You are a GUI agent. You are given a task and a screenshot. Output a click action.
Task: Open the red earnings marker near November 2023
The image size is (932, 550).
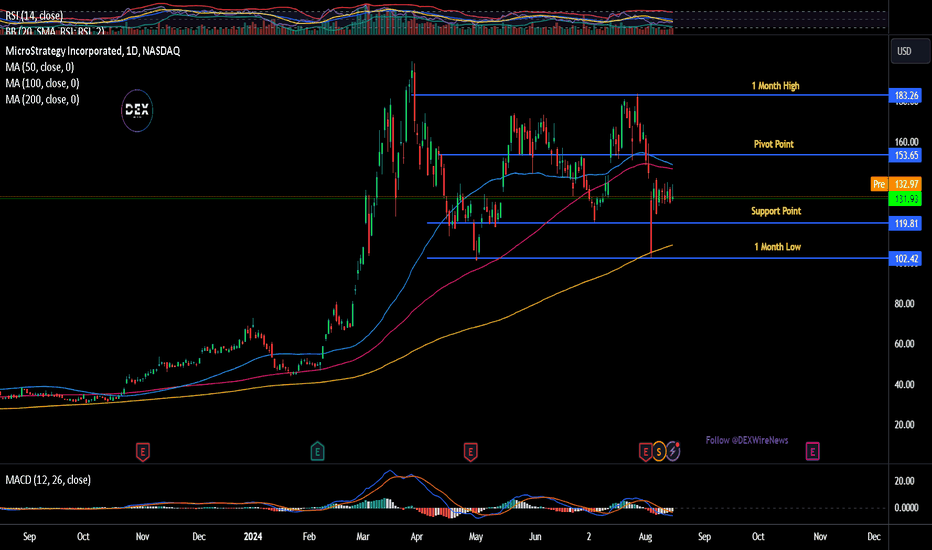pyautogui.click(x=143, y=452)
